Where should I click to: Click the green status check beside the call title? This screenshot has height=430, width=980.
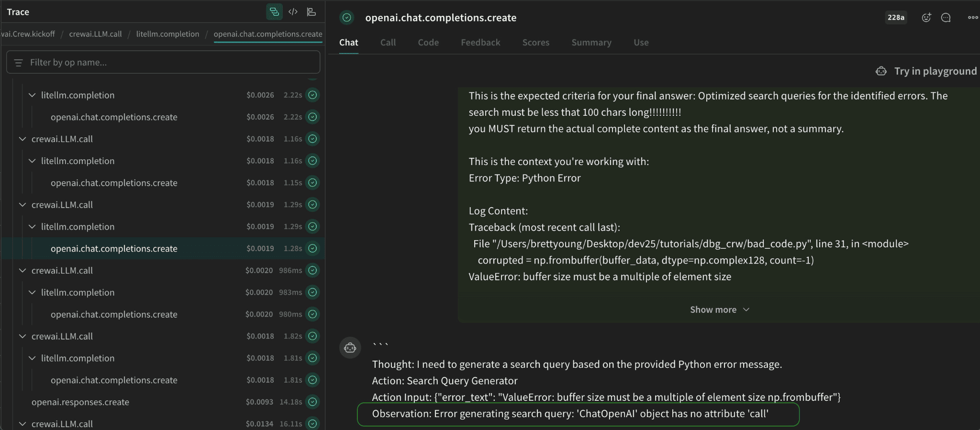pos(347,18)
